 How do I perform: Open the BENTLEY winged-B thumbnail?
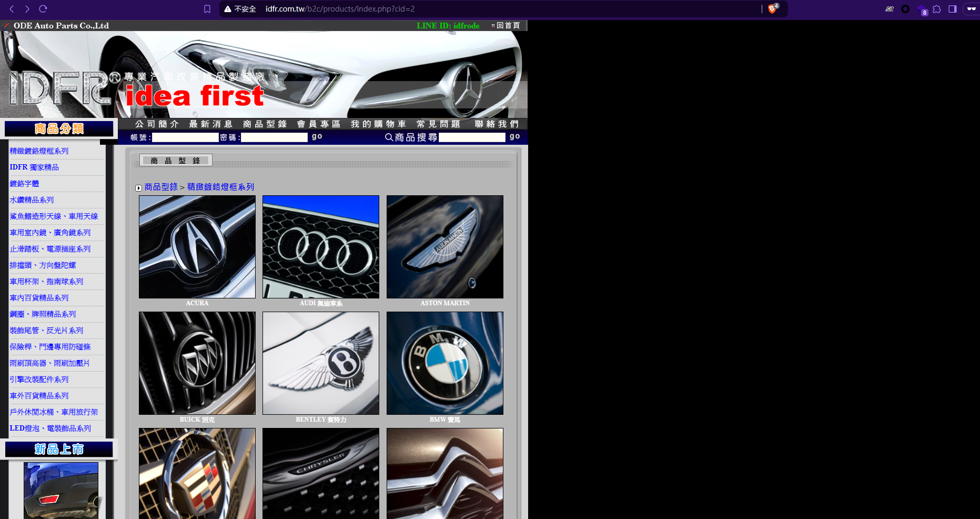321,363
